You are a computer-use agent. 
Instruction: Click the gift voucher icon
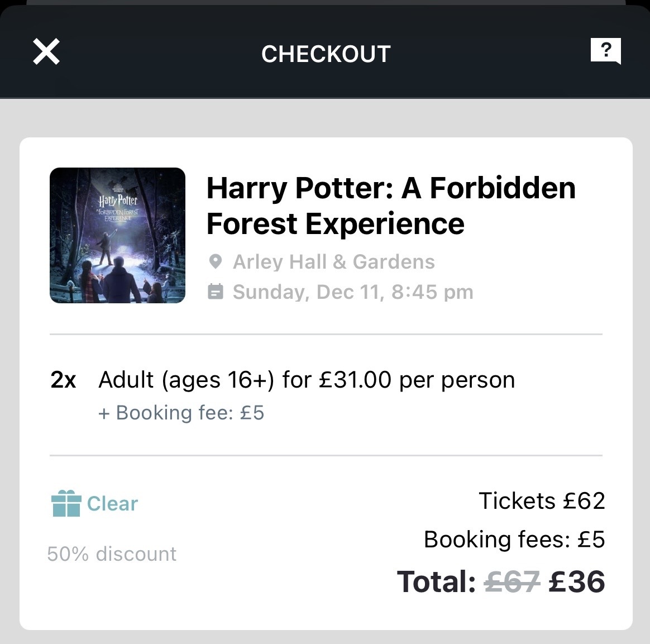tap(66, 503)
